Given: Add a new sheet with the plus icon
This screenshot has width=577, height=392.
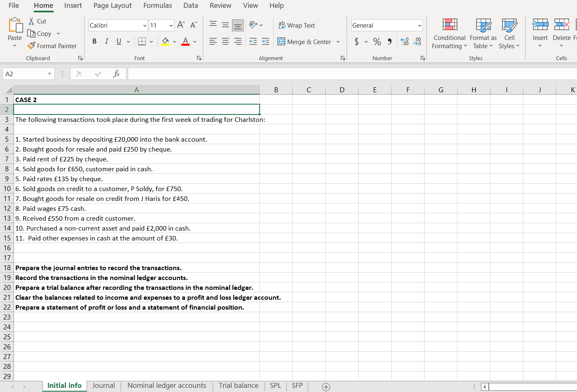Looking at the screenshot, I should point(326,387).
